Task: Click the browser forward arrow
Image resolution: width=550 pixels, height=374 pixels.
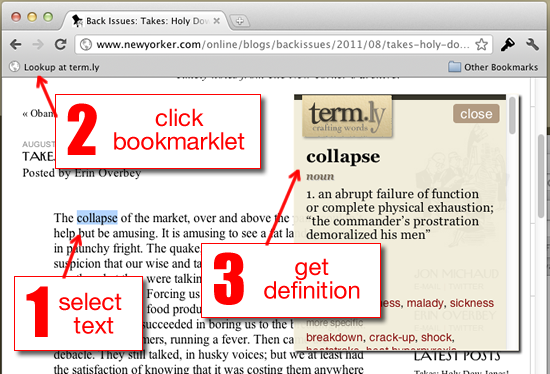Action: 38,45
